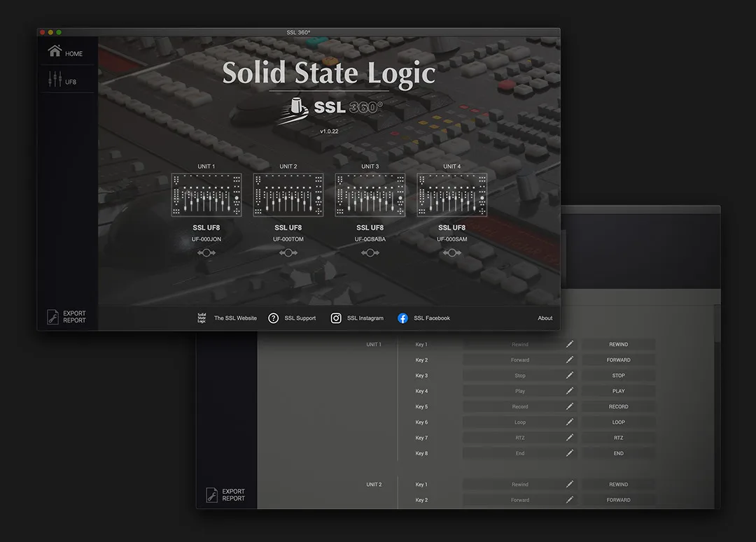Screen dimensions: 756x542
Task: Edit Unit 1 Key 5 Record pencil icon
Action: 569,406
